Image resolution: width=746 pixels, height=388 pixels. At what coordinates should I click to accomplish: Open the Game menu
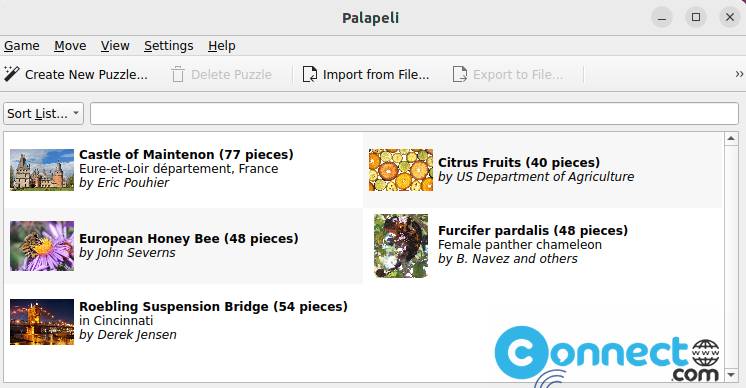[21, 46]
